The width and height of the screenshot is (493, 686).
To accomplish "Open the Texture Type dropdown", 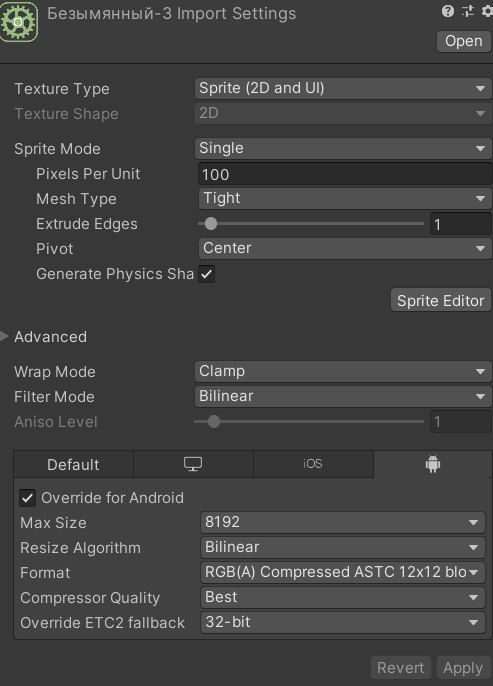I will pos(343,88).
